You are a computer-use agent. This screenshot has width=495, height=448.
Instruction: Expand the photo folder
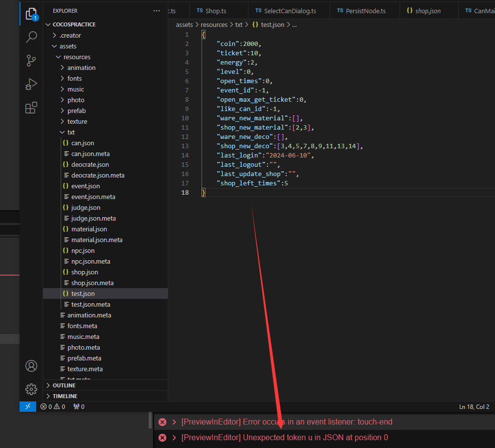click(62, 100)
